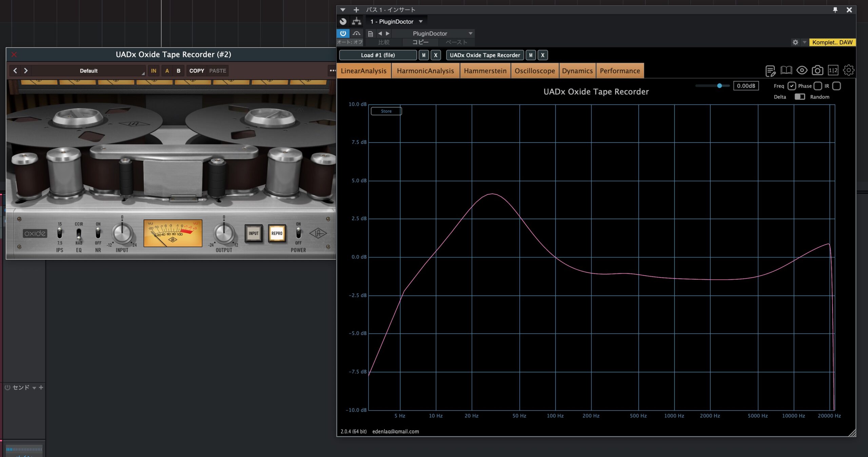This screenshot has height=457, width=868.
Task: Click the notes pencil icon
Action: point(770,71)
